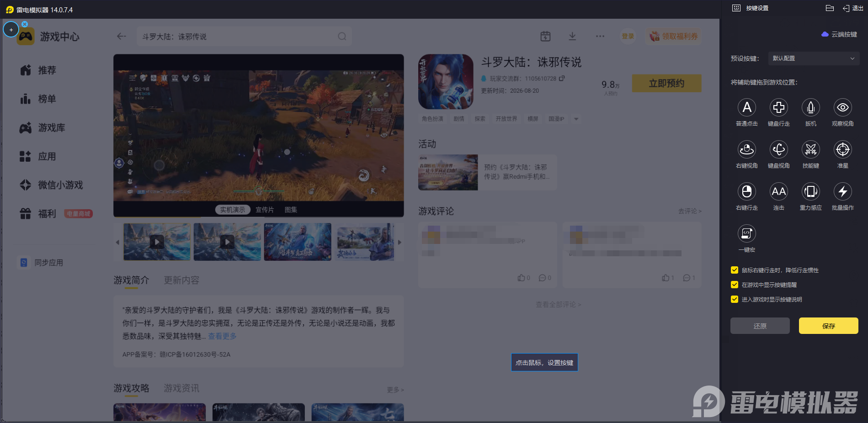Screen dimensions: 868x423
Task: Copy the 玩家交流群 group number
Action: [562, 78]
